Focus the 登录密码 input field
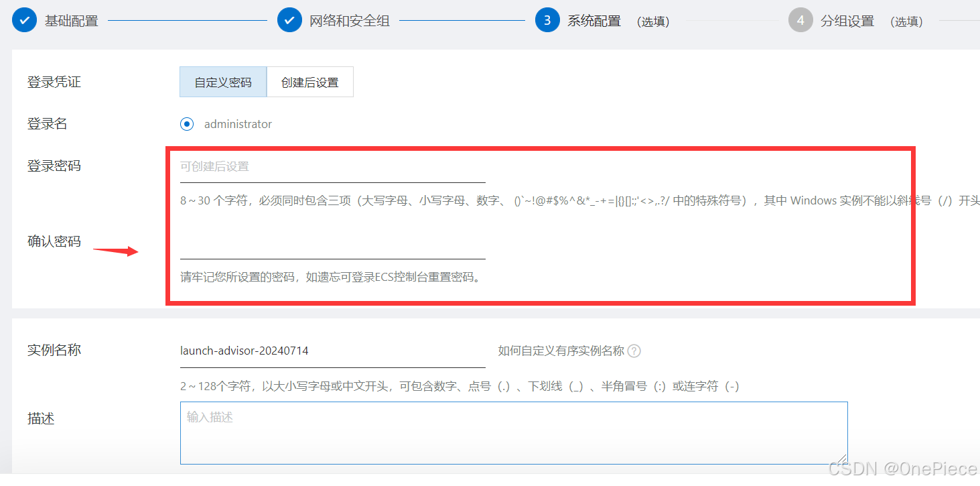This screenshot has width=980, height=486. [333, 166]
